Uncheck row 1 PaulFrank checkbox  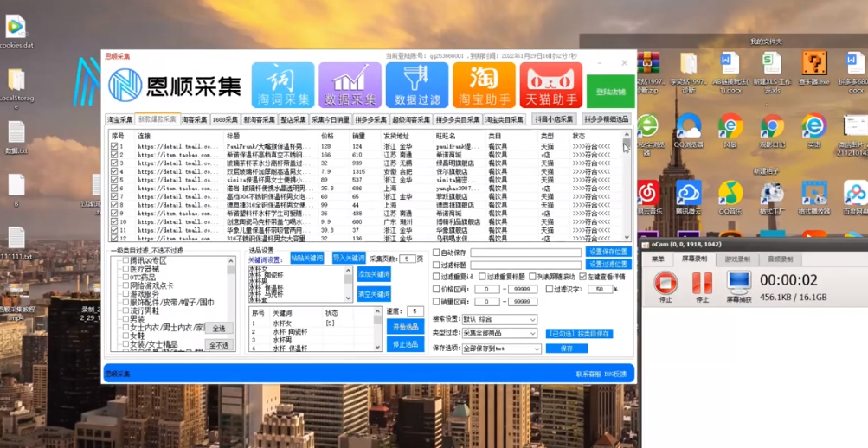(x=114, y=146)
